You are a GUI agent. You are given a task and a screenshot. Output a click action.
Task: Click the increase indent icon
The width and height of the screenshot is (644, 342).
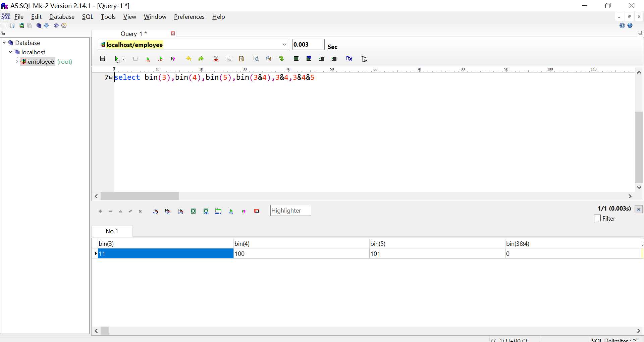point(322,59)
